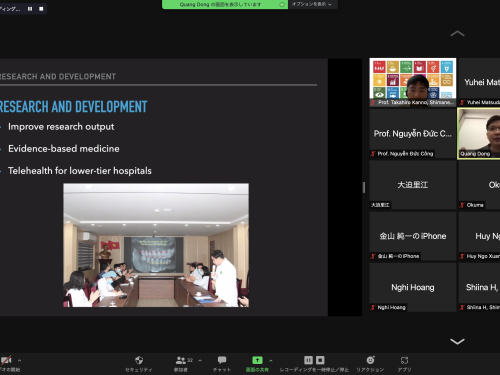
Task: Show previous gallery page up chevron
Action: tap(457, 33)
